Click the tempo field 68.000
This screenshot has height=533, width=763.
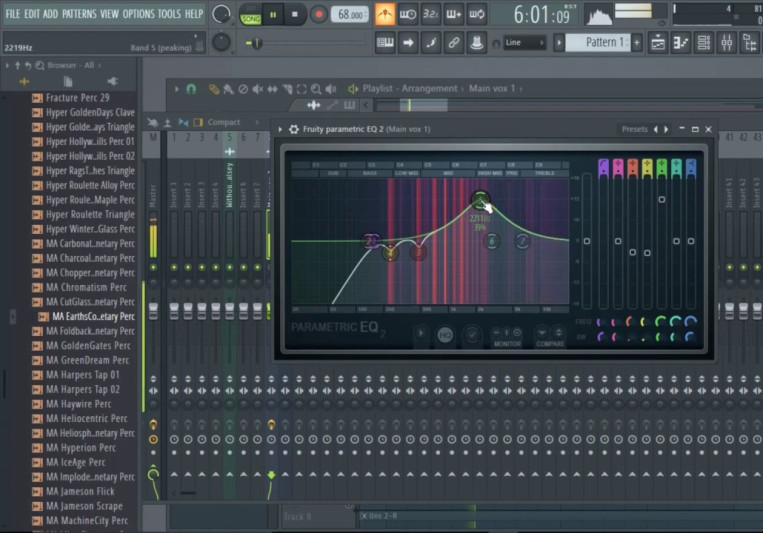pos(350,15)
